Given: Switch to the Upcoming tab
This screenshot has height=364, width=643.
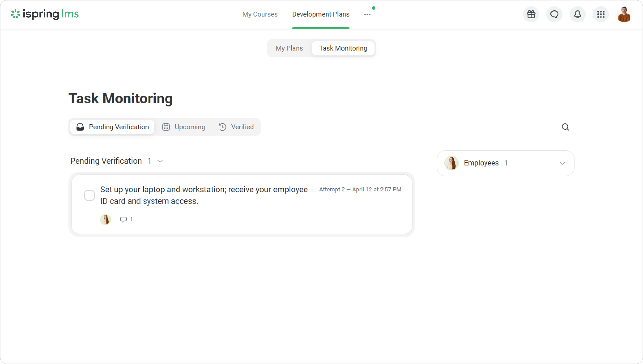Looking at the screenshot, I should pos(184,127).
